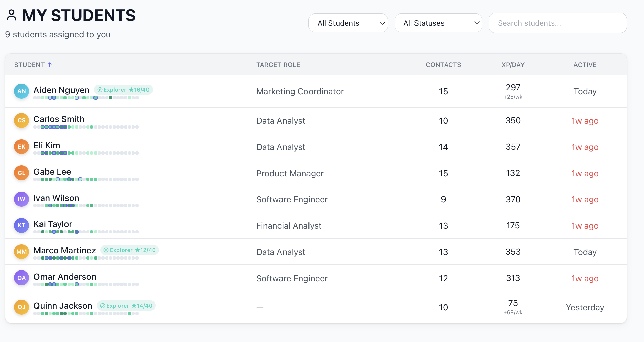The width and height of the screenshot is (644, 342).
Task: Click the +25/wk XP trend for Aiden
Action: click(513, 97)
